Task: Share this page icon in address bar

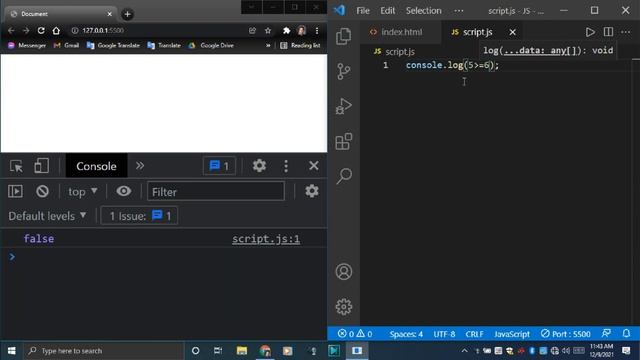Action: pos(252,31)
